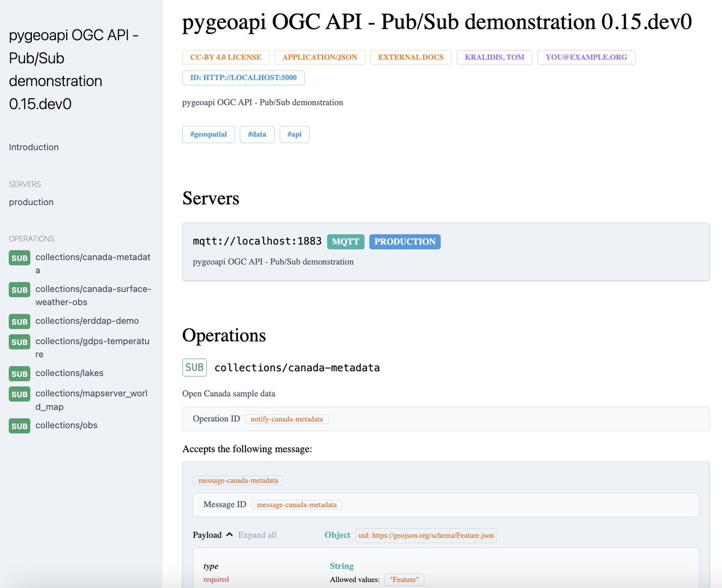Go to the production server link

coord(31,202)
